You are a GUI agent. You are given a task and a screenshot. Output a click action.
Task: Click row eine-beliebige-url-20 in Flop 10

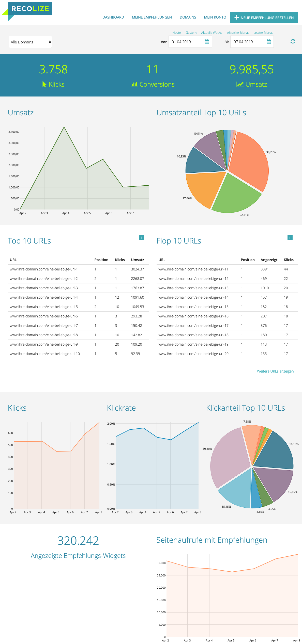227,354
